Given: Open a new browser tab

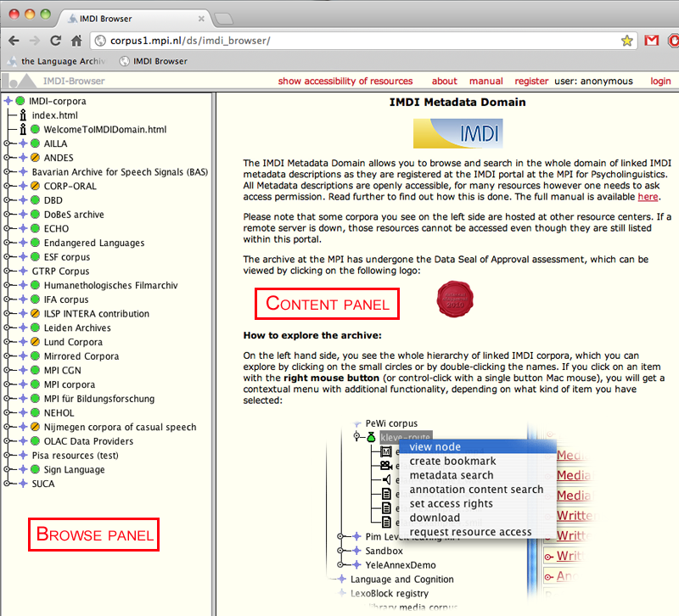Looking at the screenshot, I should (x=224, y=19).
